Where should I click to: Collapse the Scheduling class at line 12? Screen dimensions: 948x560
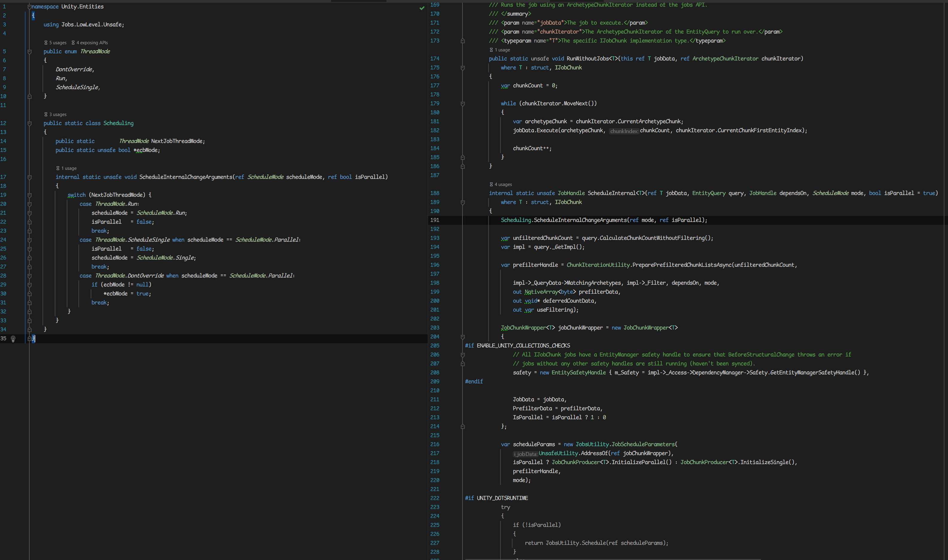29,123
